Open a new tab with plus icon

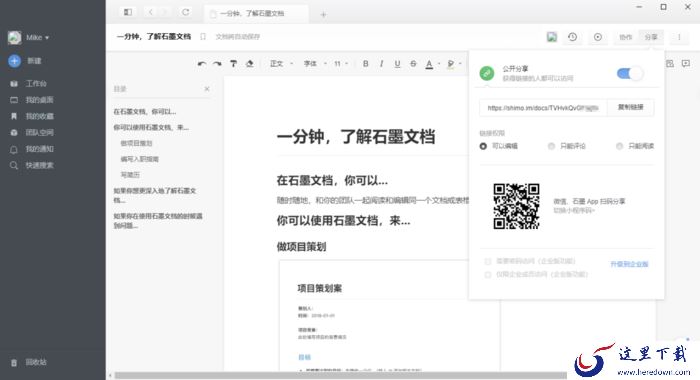click(323, 14)
